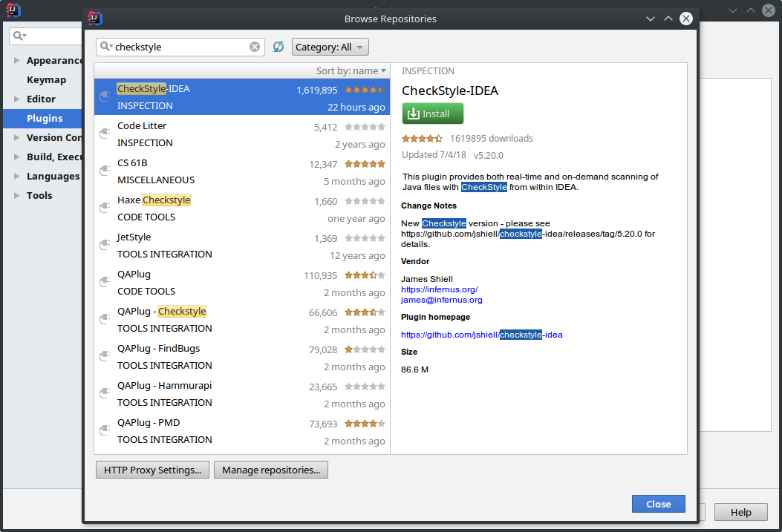Click the plugin icon beside CheckStyle-IDEA

coord(105,96)
